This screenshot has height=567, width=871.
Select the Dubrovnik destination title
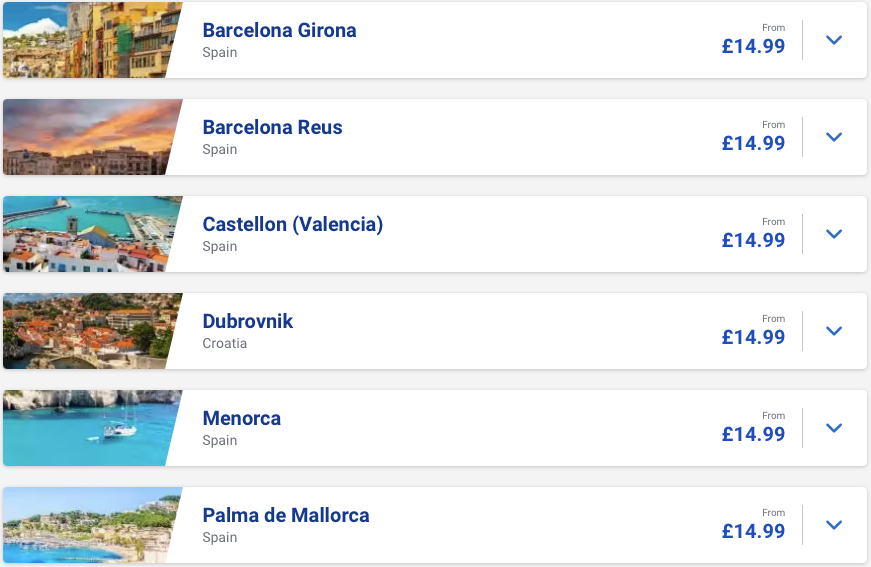(247, 321)
